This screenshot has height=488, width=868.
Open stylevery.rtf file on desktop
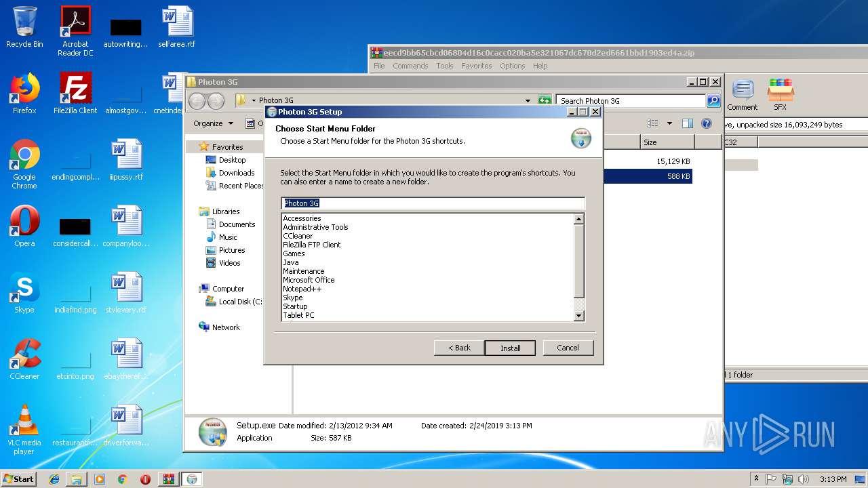[126, 293]
